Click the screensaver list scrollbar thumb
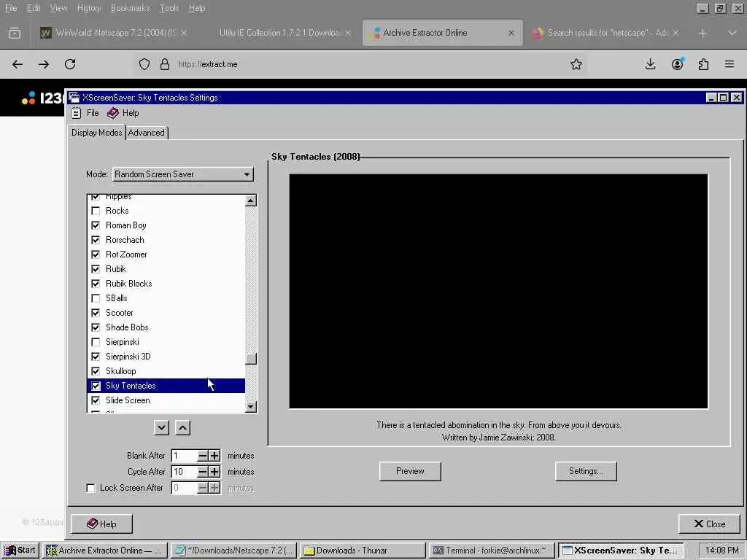The height and width of the screenshot is (560, 747). point(251,358)
